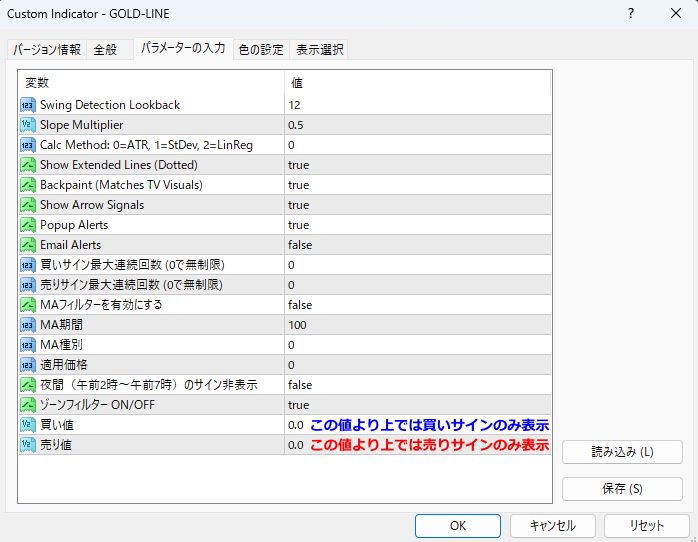The height and width of the screenshot is (542, 698).
Task: Open the MAフィルターを有効にする value dropdown
Action: (300, 305)
